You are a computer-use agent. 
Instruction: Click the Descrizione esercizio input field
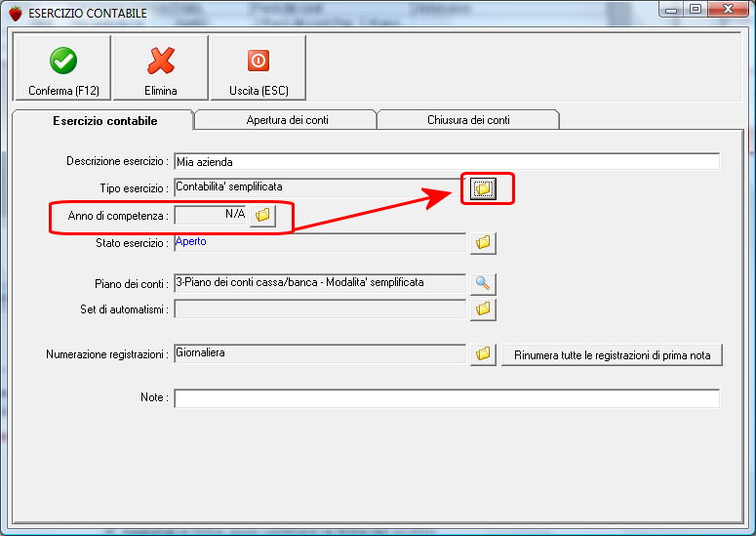[447, 162]
